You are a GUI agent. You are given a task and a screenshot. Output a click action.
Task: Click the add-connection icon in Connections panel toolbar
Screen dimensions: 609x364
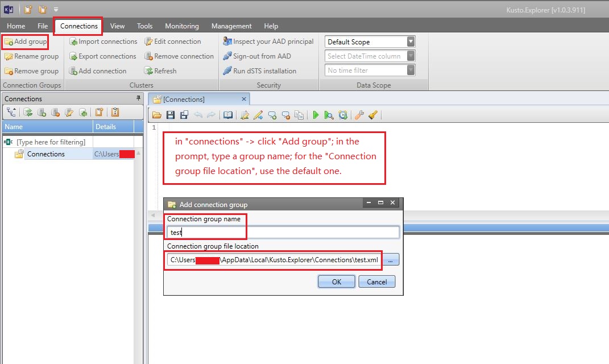[x=42, y=112]
